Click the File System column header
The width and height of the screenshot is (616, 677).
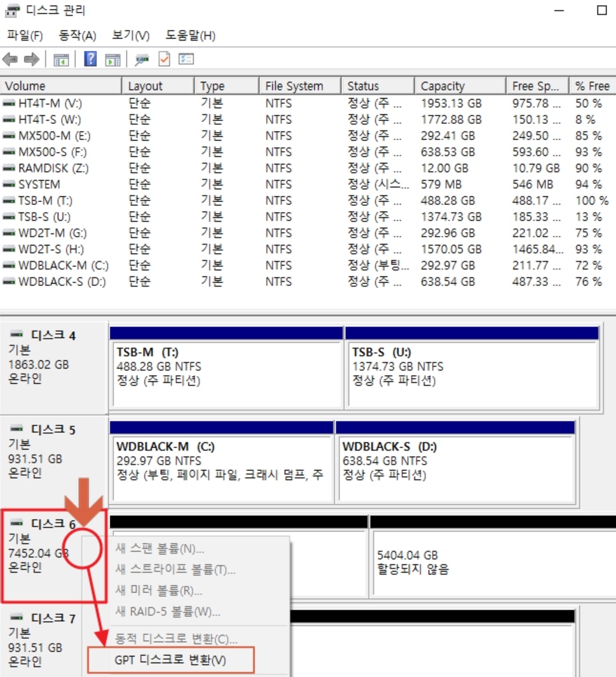294,86
